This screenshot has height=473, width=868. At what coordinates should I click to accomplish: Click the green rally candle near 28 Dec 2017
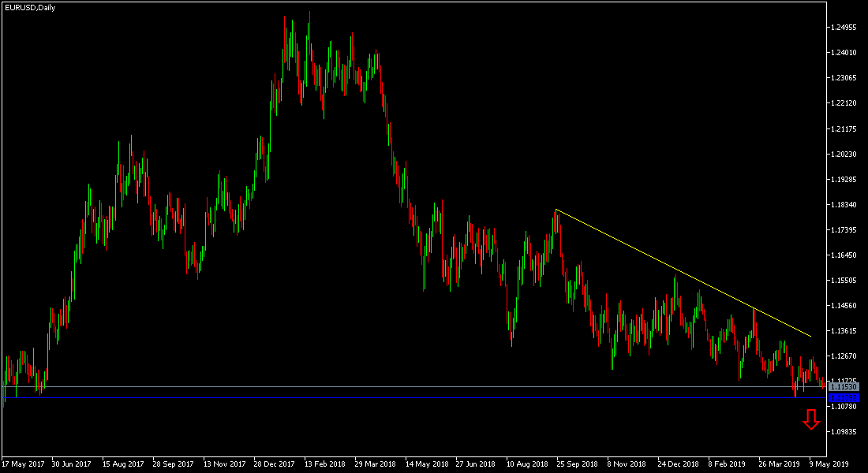(x=270, y=142)
